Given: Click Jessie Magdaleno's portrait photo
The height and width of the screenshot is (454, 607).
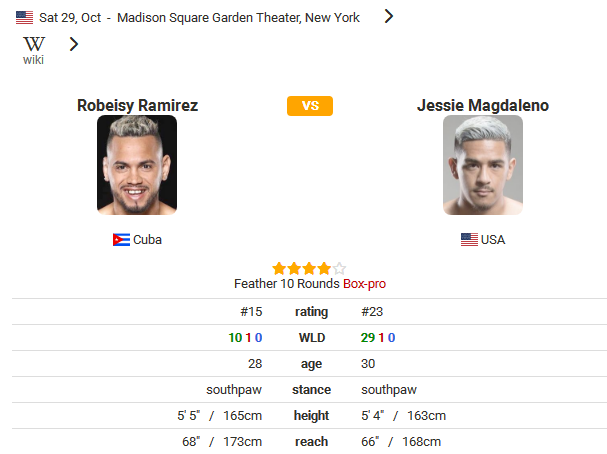Looking at the screenshot, I should (x=483, y=165).
